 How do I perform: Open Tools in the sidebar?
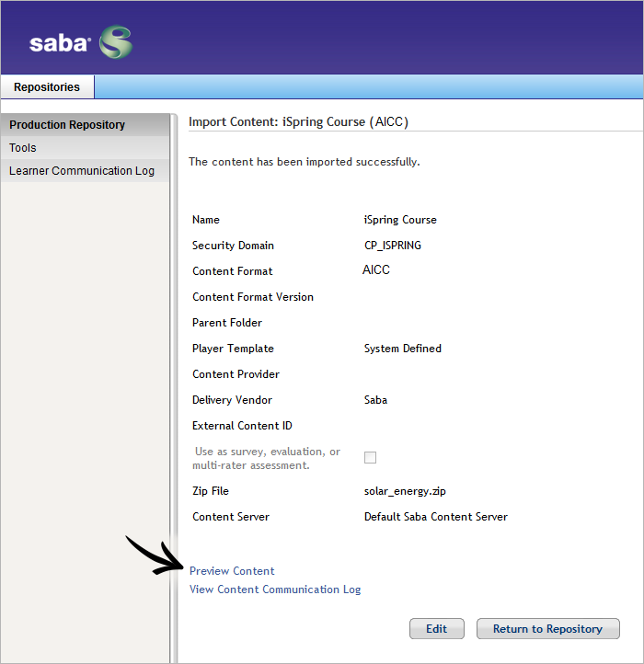[x=86, y=148]
